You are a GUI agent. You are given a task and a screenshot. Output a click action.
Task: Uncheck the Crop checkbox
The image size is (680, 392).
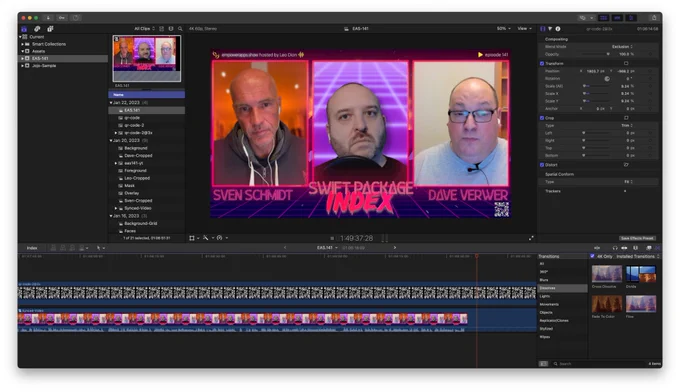point(542,118)
